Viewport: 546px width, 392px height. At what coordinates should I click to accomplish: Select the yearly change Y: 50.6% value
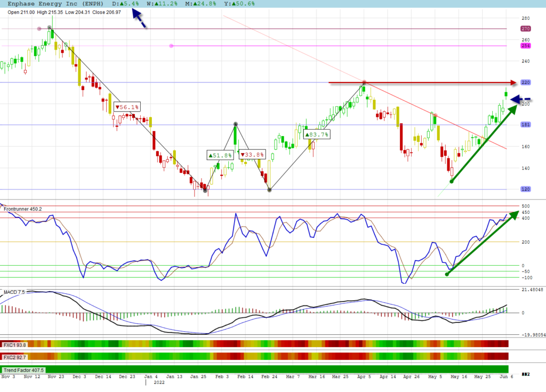(x=239, y=4)
